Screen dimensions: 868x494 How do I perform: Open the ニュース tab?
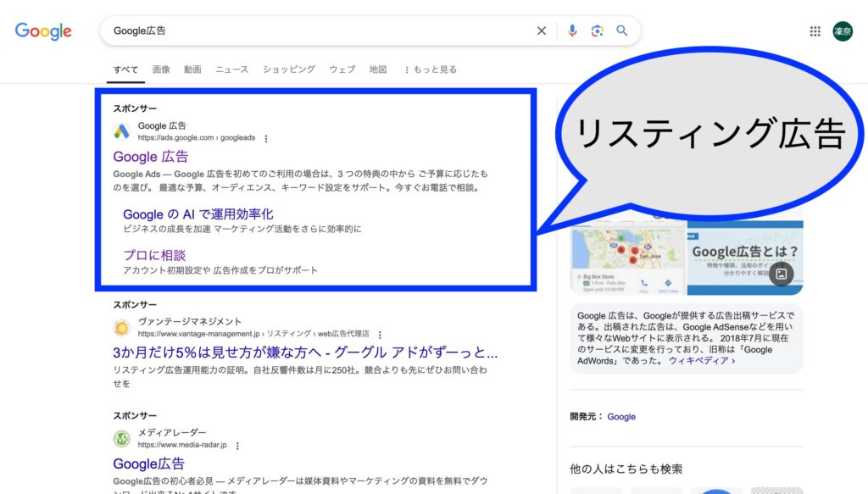[232, 69]
